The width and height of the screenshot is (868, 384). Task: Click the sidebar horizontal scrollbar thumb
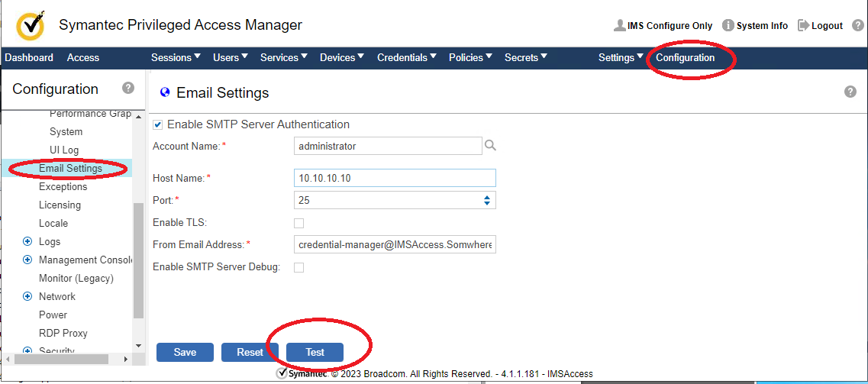point(61,359)
